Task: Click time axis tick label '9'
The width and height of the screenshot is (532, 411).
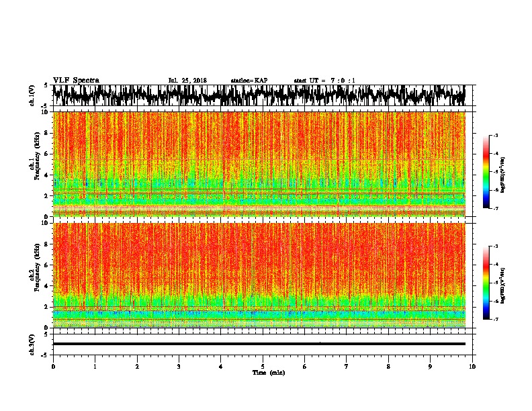Action: pyautogui.click(x=430, y=367)
